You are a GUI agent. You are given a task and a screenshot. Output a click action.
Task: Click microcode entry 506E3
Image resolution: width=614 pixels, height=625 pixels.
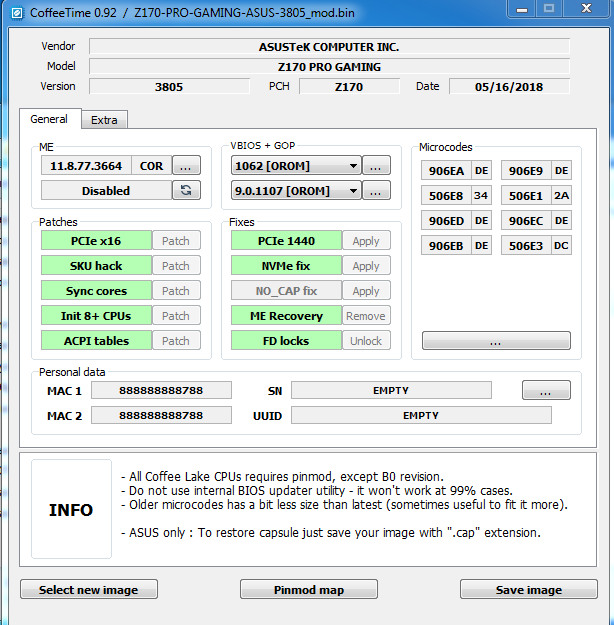[x=526, y=246]
